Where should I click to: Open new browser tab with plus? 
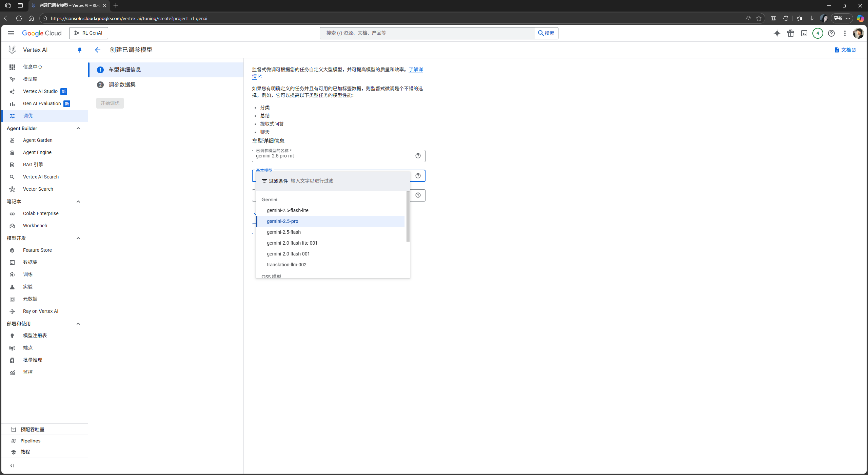point(116,5)
